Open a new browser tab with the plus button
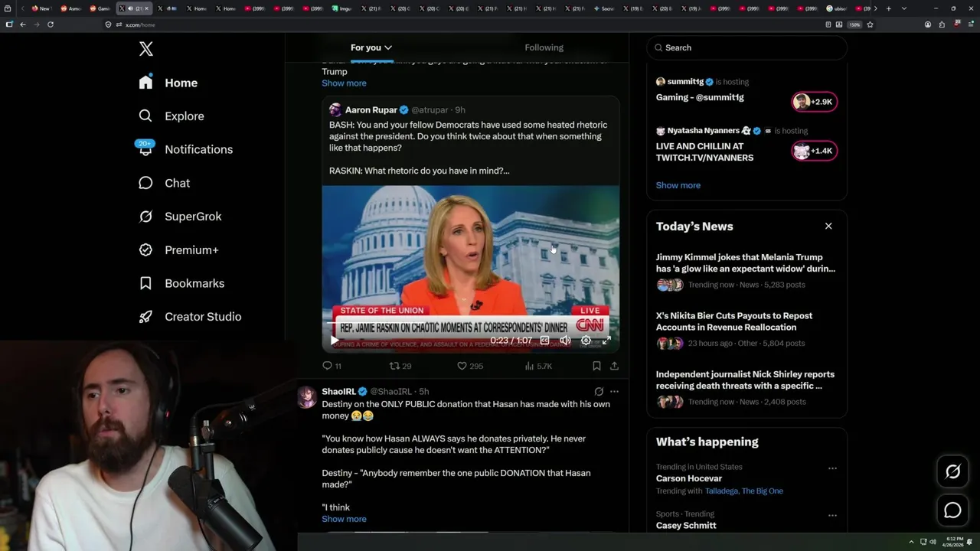This screenshot has height=551, width=980. coord(888,8)
